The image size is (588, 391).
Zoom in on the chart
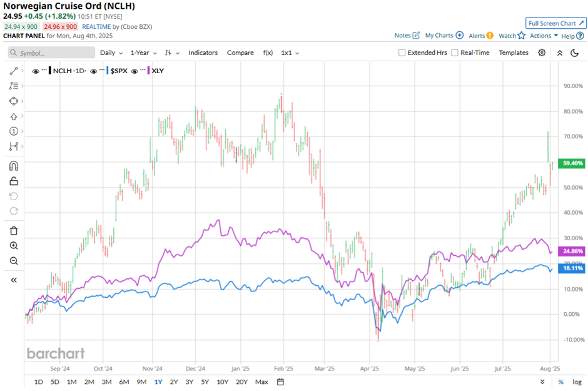(x=14, y=246)
